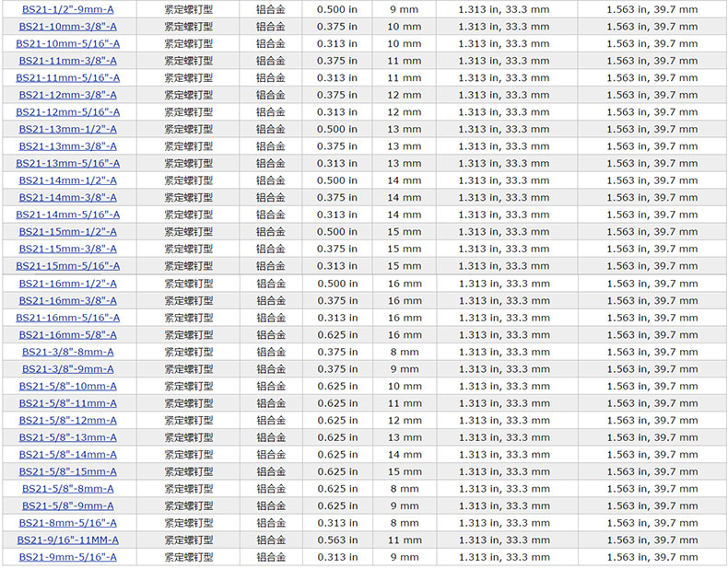This screenshot has height=569, width=728.
Task: Open the BS21-15mm-3/8"-A part
Action: pos(68,249)
